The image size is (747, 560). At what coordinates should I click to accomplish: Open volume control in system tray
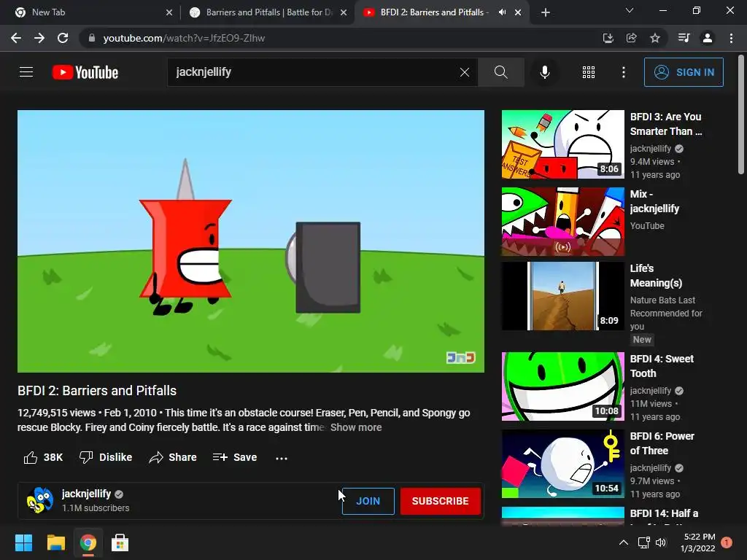661,542
